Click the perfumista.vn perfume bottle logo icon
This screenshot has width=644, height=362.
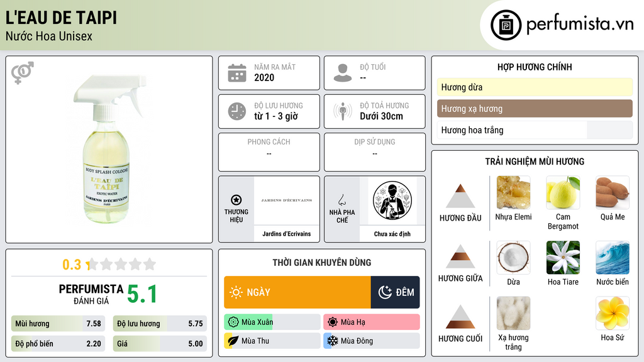tap(506, 25)
